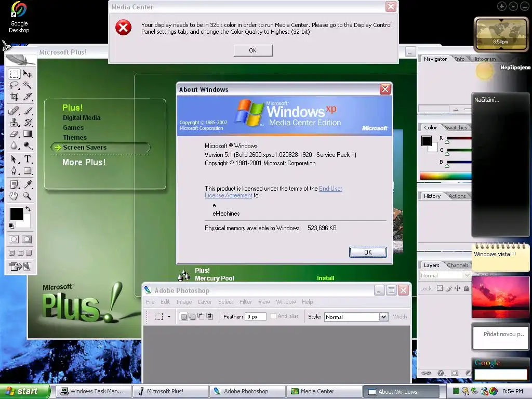Toggle lock transparent pixels in Layers panel
This screenshot has width=532, height=399.
(440, 288)
